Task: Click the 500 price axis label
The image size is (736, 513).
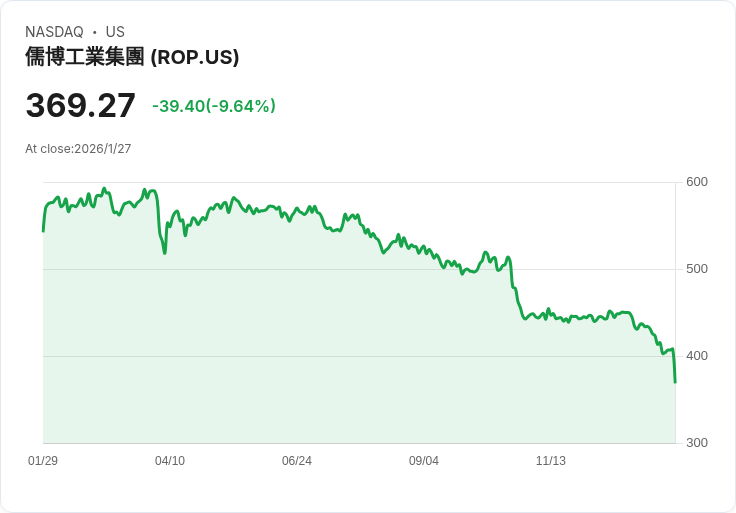Action: tap(697, 269)
